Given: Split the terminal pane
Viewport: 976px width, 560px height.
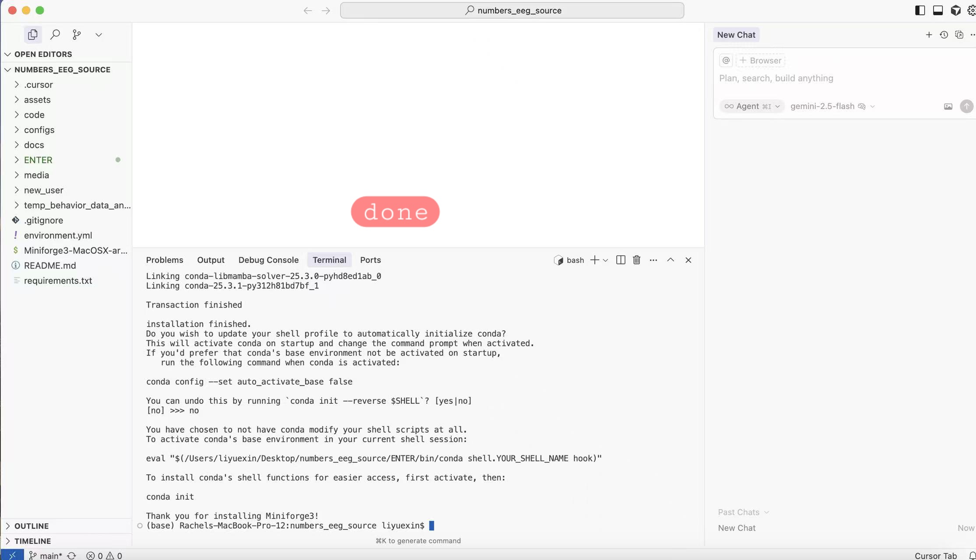Looking at the screenshot, I should point(620,260).
